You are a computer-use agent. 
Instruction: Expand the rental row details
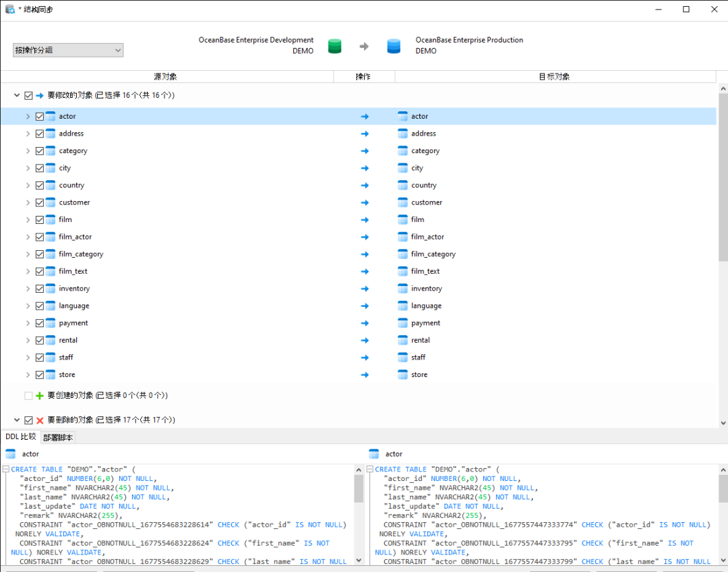pos(28,340)
